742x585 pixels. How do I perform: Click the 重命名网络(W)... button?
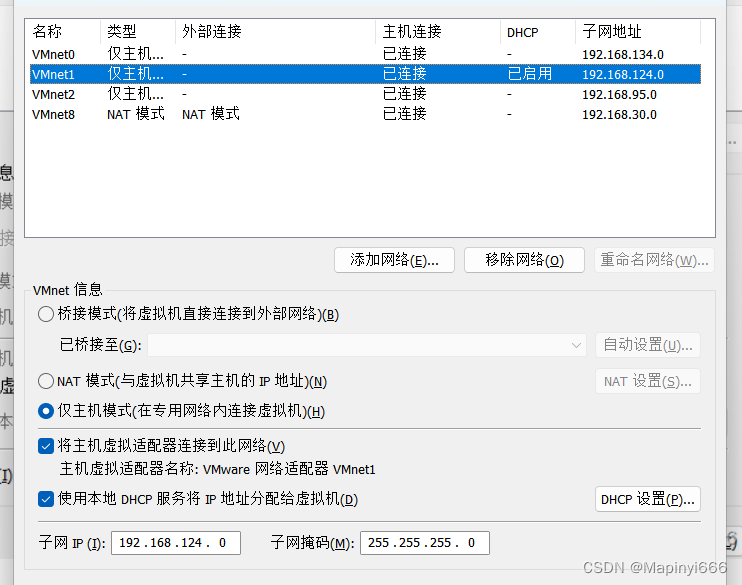pos(654,260)
